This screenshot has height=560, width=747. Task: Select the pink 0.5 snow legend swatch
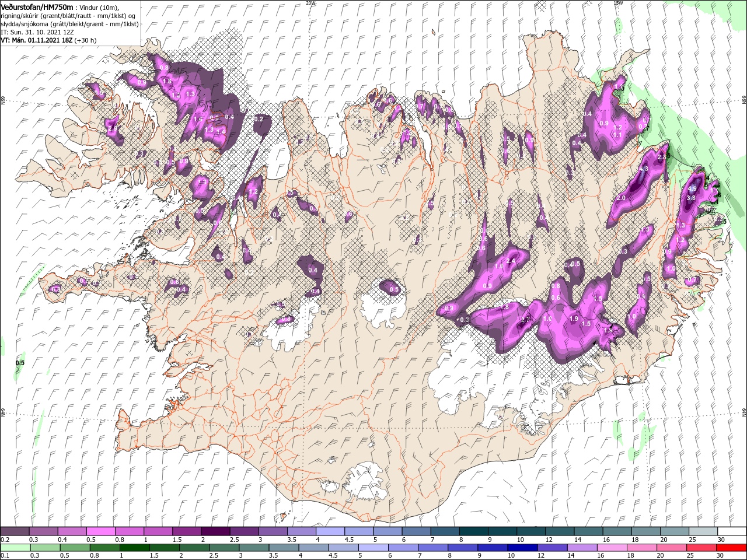click(101, 531)
